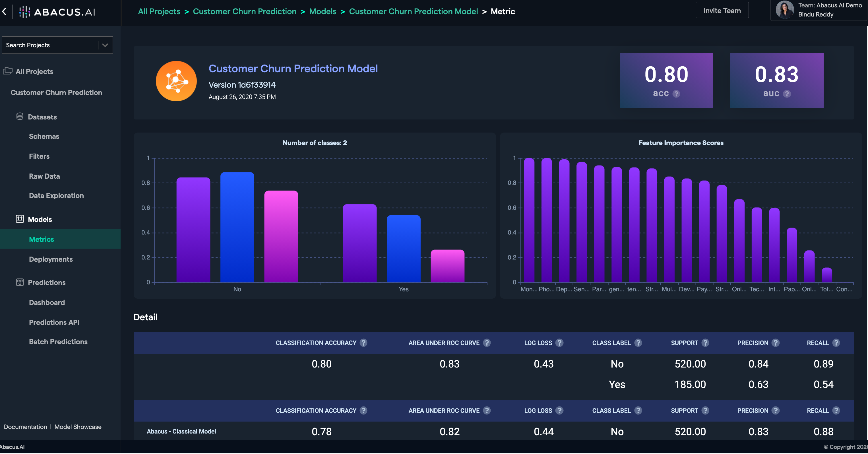Click help icon beside first Log Loss header
Screen dimensions: 868x454
click(x=559, y=343)
